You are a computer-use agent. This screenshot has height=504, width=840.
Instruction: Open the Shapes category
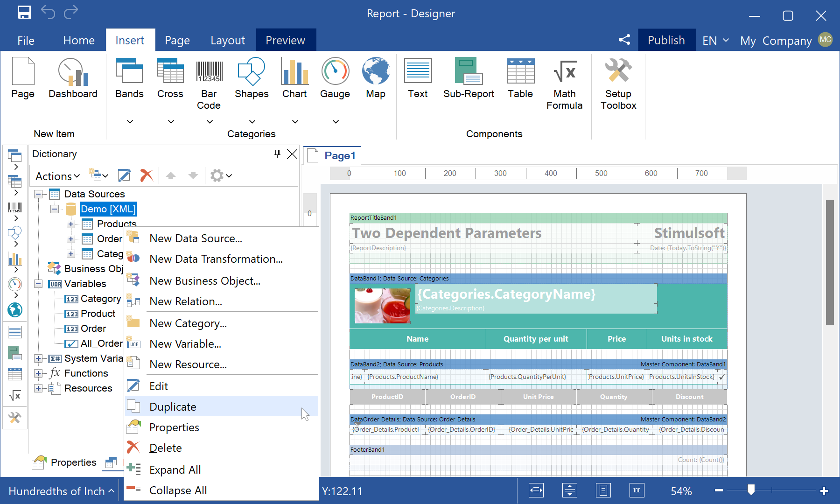pyautogui.click(x=252, y=91)
